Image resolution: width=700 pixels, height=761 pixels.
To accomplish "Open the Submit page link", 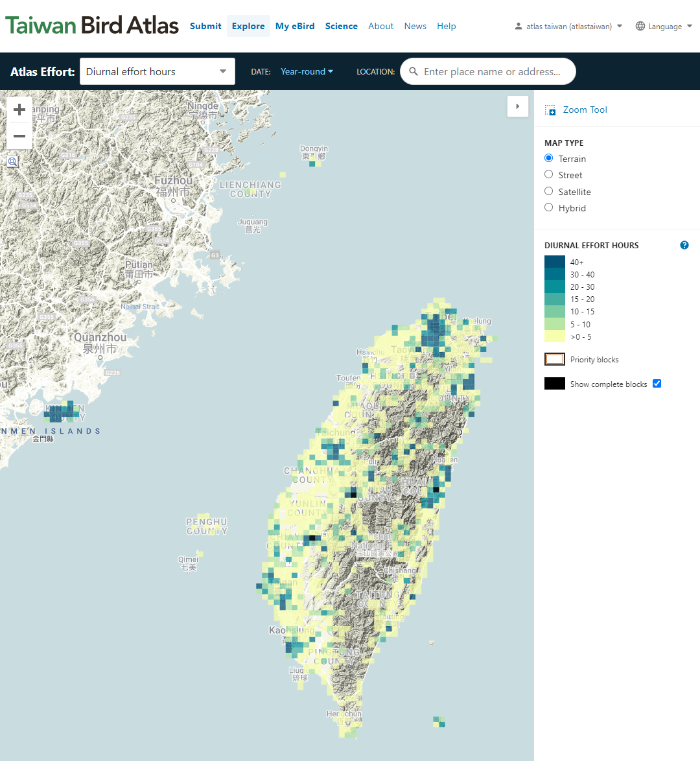I will [x=205, y=26].
